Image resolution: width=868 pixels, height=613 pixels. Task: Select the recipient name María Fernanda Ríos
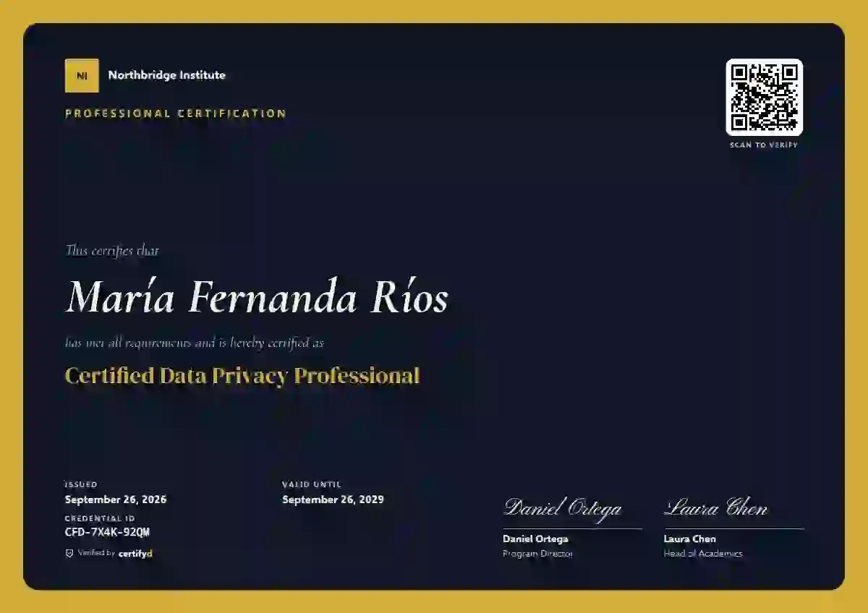tap(257, 297)
